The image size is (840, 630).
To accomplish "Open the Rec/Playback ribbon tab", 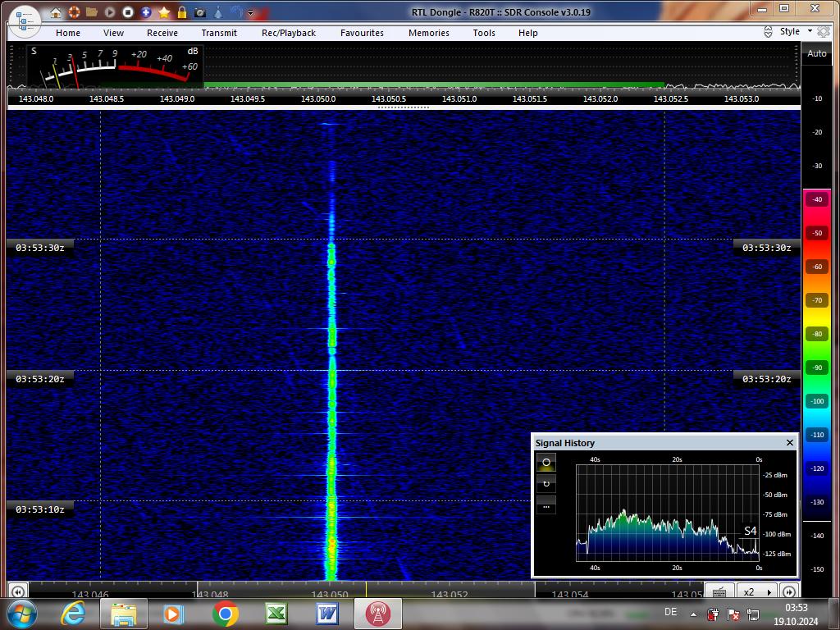I will [289, 33].
